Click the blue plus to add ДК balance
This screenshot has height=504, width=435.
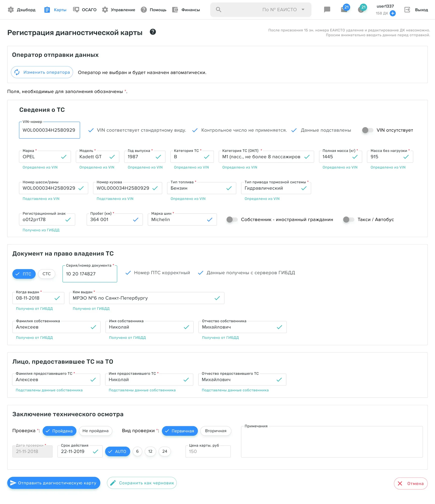[392, 13]
